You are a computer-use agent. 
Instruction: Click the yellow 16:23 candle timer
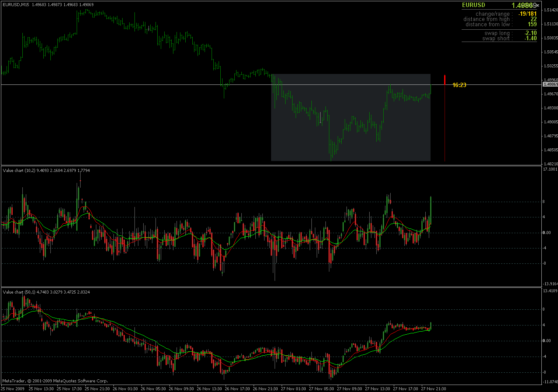[459, 85]
